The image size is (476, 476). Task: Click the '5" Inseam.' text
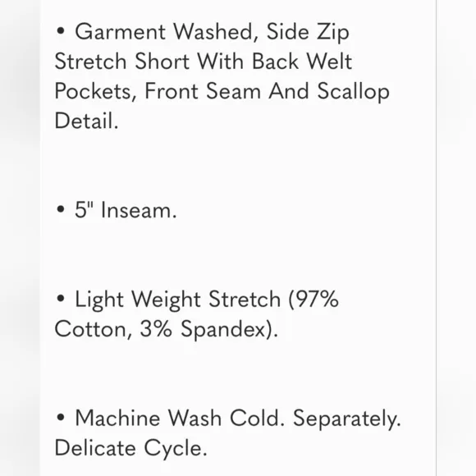126,210
